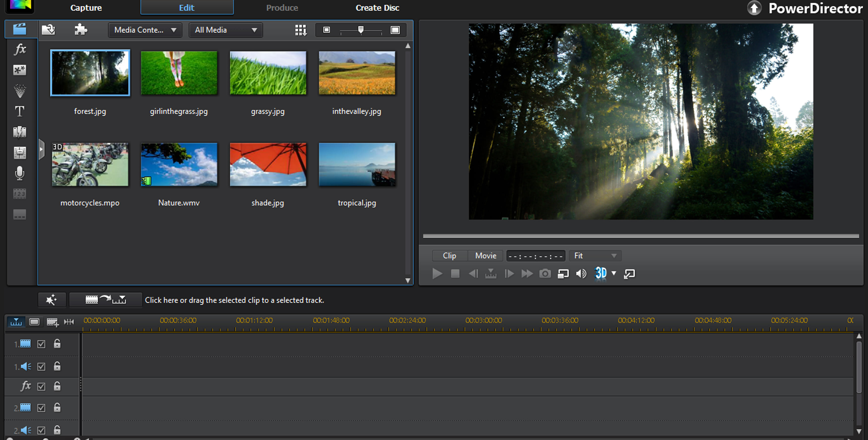
Task: Click the Import media icon
Action: tap(49, 30)
